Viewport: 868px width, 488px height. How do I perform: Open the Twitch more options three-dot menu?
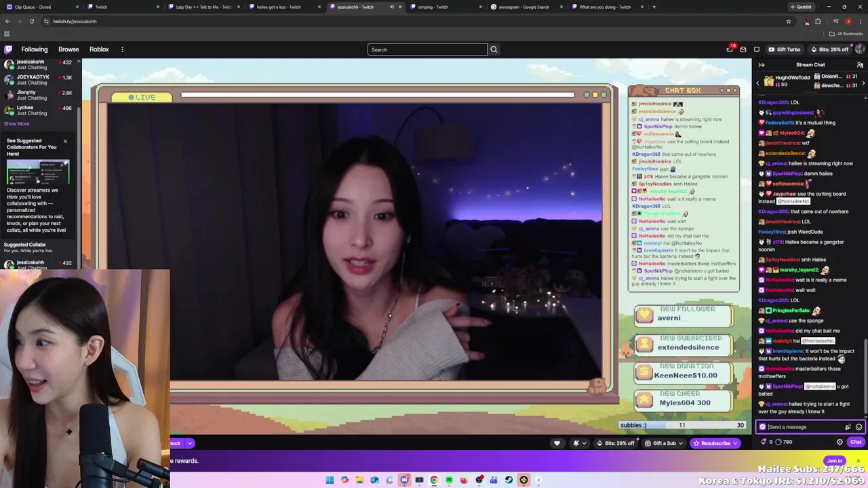[122, 49]
